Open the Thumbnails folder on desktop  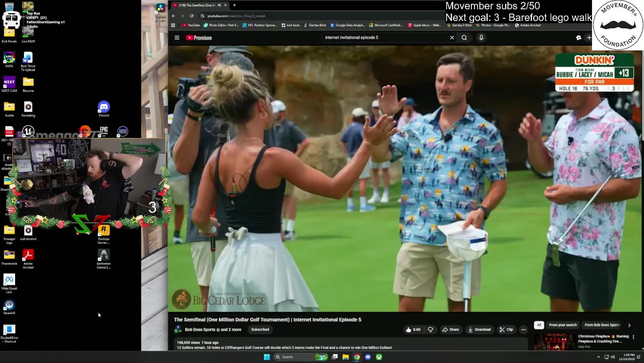9,257
